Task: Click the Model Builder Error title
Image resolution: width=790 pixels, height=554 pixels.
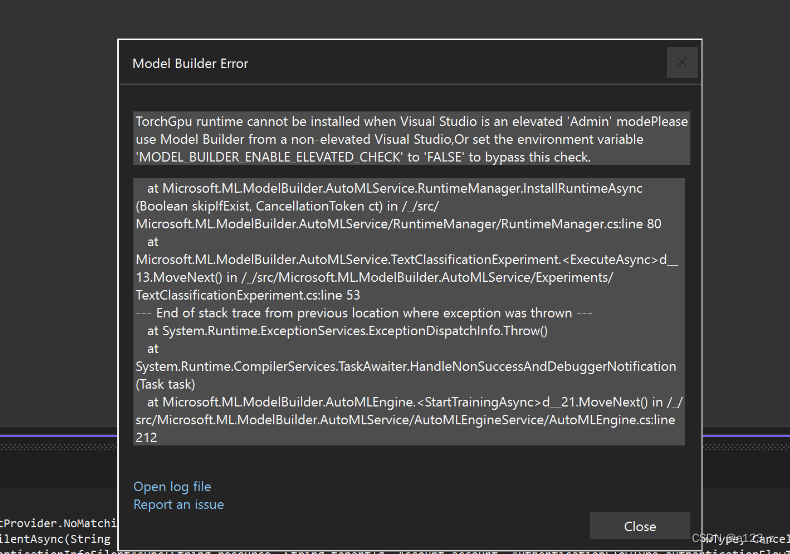Action: (x=190, y=63)
